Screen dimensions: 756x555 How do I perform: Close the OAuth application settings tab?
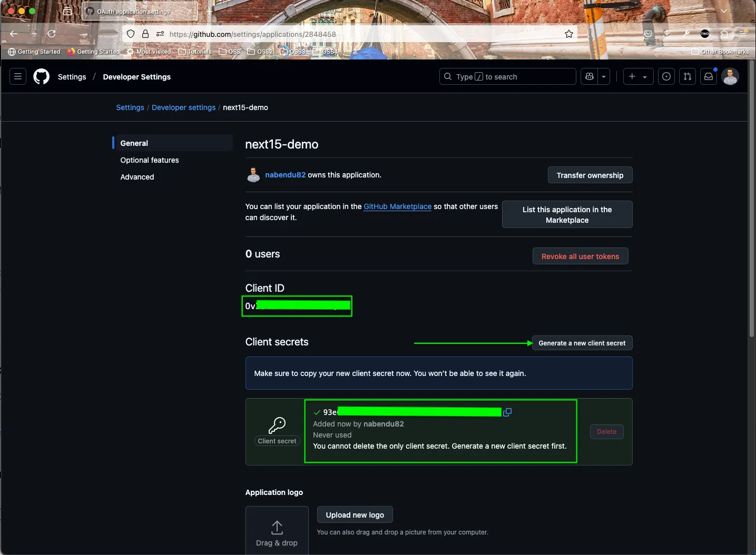point(190,11)
